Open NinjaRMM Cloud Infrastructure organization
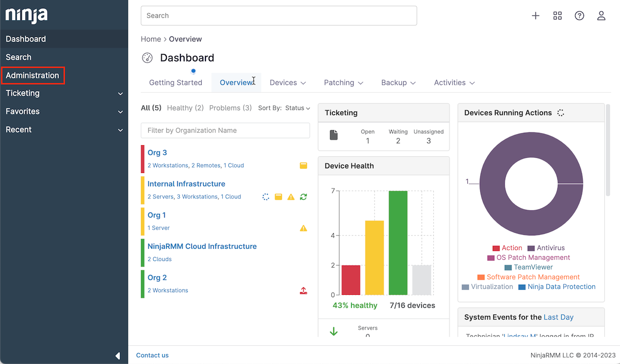The height and width of the screenshot is (364, 620). (x=202, y=246)
